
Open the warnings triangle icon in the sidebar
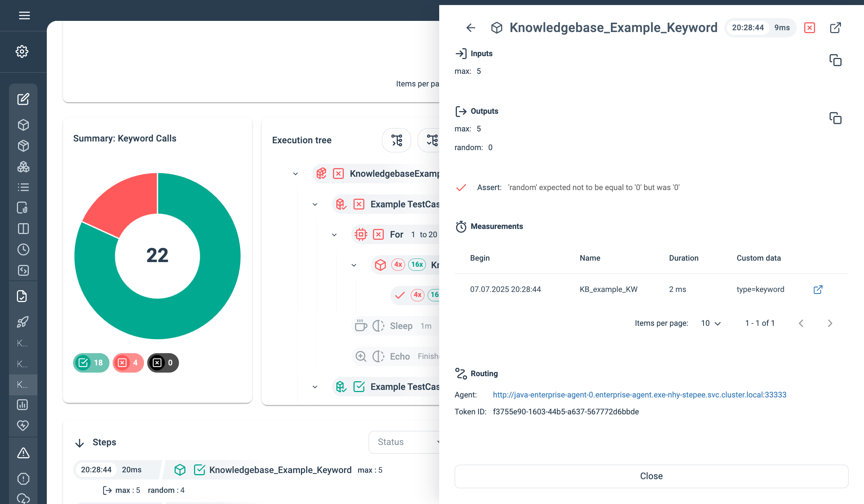pyautogui.click(x=23, y=453)
